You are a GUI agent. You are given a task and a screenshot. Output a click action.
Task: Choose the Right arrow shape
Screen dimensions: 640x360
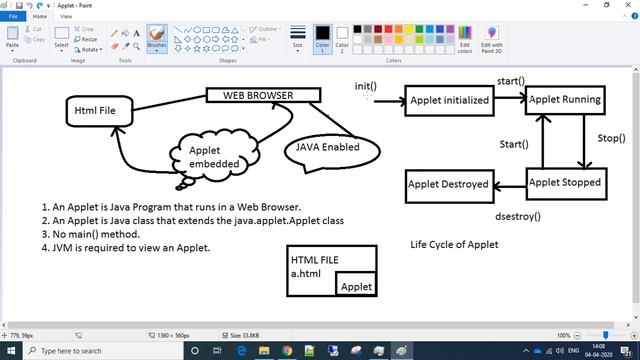[216, 40]
